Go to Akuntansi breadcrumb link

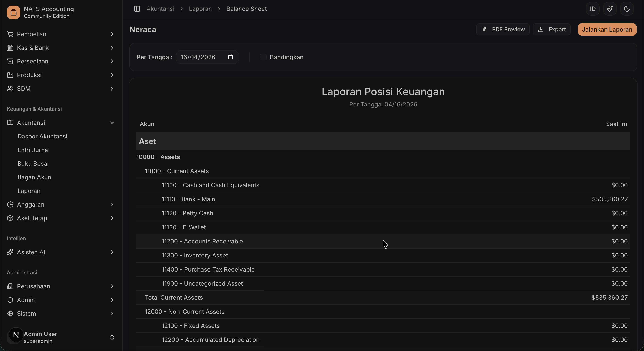coord(160,9)
